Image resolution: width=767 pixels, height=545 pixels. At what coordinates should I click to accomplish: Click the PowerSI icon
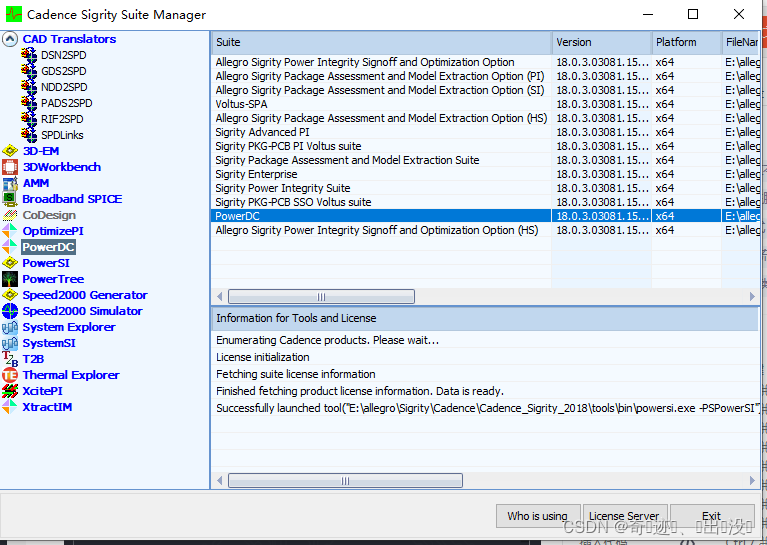(x=10, y=263)
